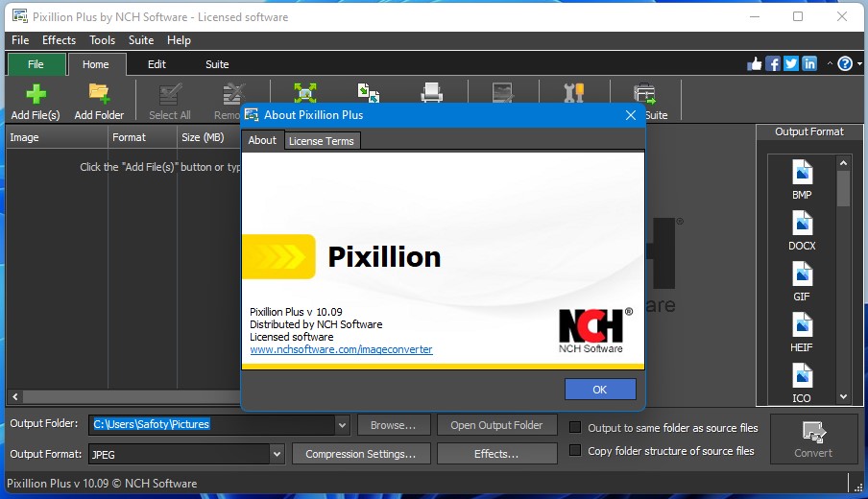Click the Convert icon button
868x499 pixels.
pyautogui.click(x=813, y=440)
